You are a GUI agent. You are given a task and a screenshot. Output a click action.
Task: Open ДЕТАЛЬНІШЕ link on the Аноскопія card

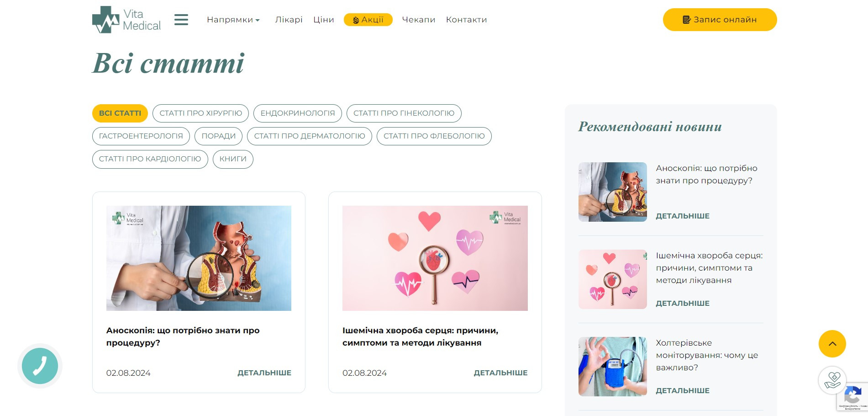264,373
